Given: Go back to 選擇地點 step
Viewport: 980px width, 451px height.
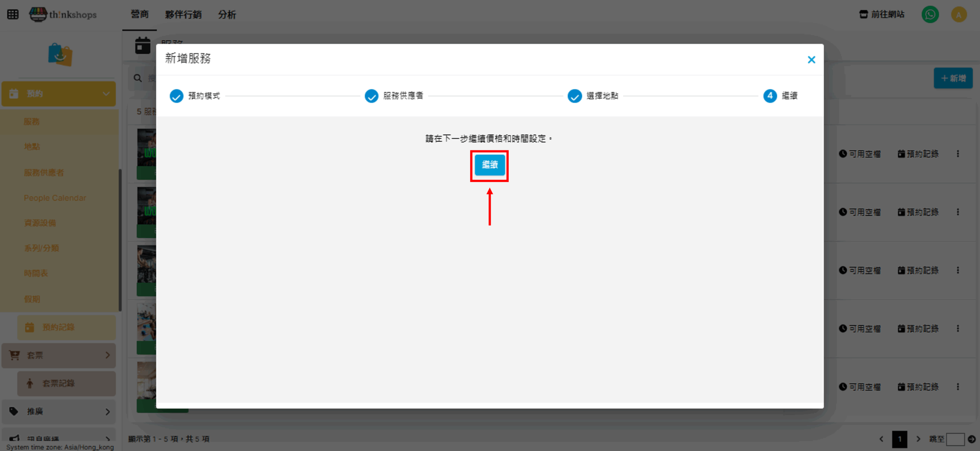Looking at the screenshot, I should pos(575,96).
